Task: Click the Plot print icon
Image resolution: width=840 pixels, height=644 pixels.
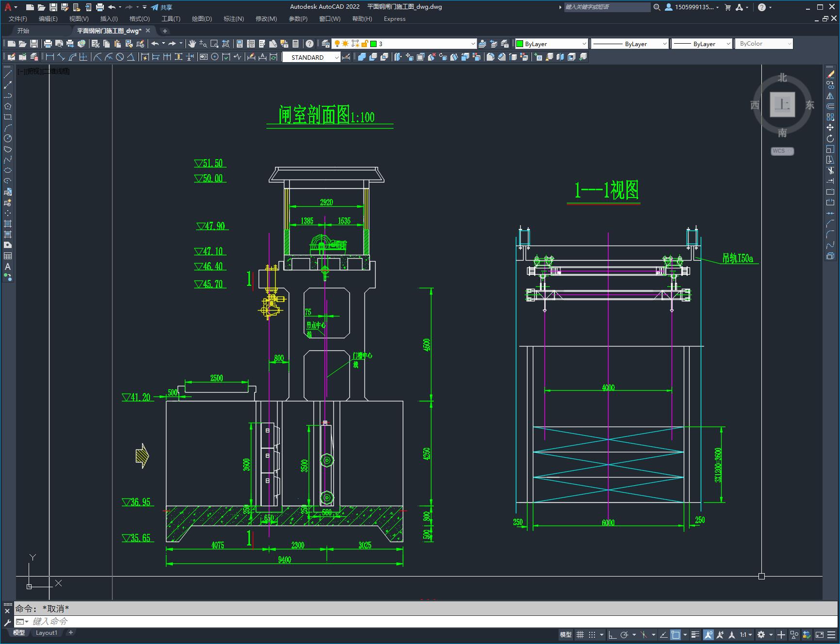Action: click(48, 44)
